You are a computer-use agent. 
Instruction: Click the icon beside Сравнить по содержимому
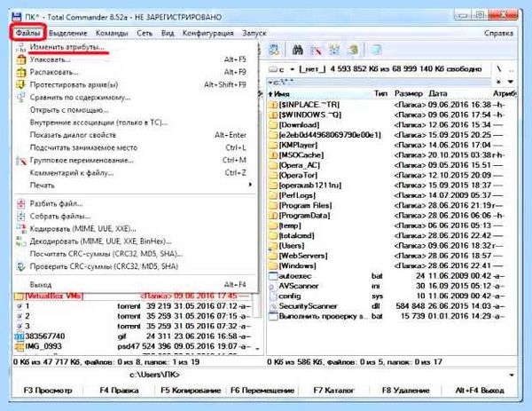point(21,97)
